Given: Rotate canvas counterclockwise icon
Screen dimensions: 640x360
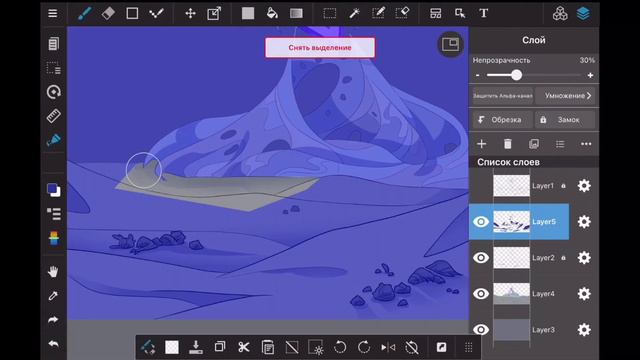Looking at the screenshot, I should [x=340, y=347].
